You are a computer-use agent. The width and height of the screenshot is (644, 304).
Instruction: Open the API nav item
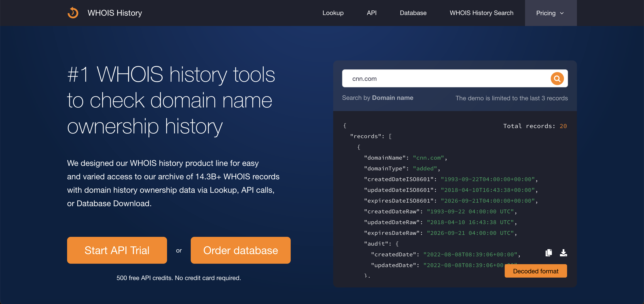pos(371,13)
